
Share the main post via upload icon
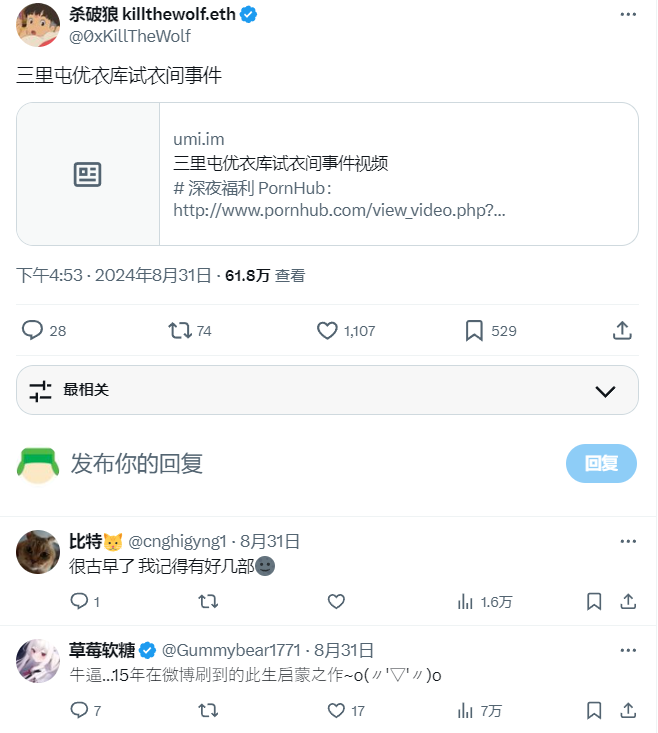pos(621,330)
